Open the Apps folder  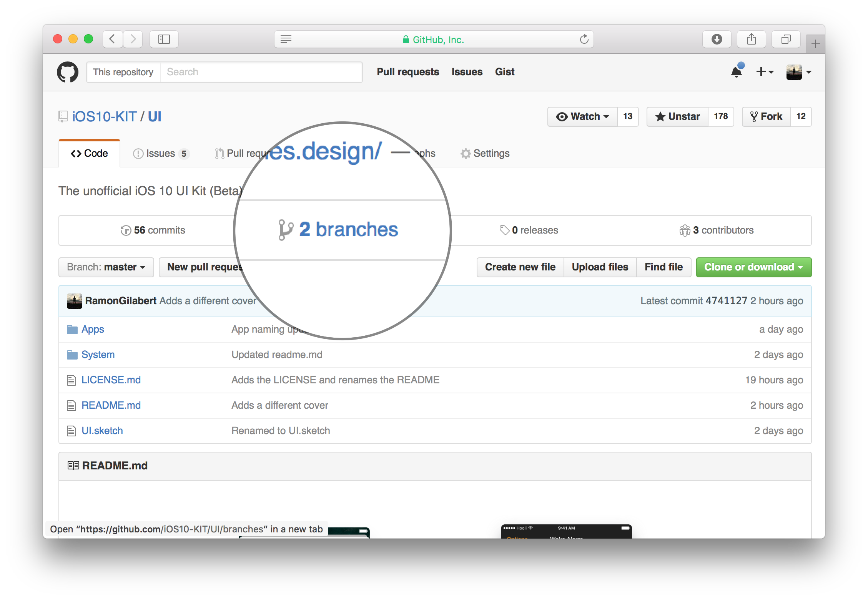tap(93, 329)
